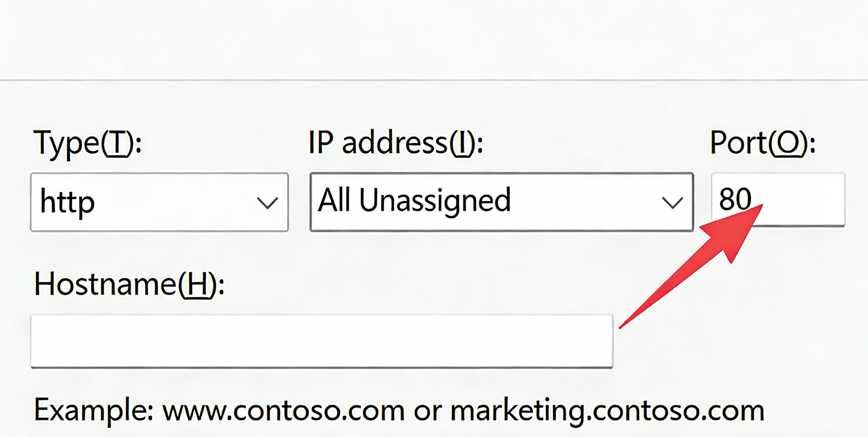Select the Port(O) label

[763, 143]
